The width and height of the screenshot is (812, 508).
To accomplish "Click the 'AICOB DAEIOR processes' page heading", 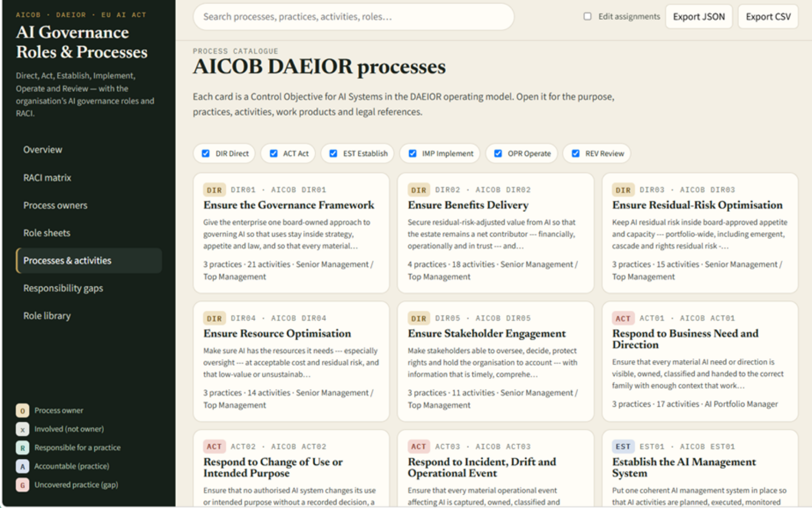I will 319,67.
